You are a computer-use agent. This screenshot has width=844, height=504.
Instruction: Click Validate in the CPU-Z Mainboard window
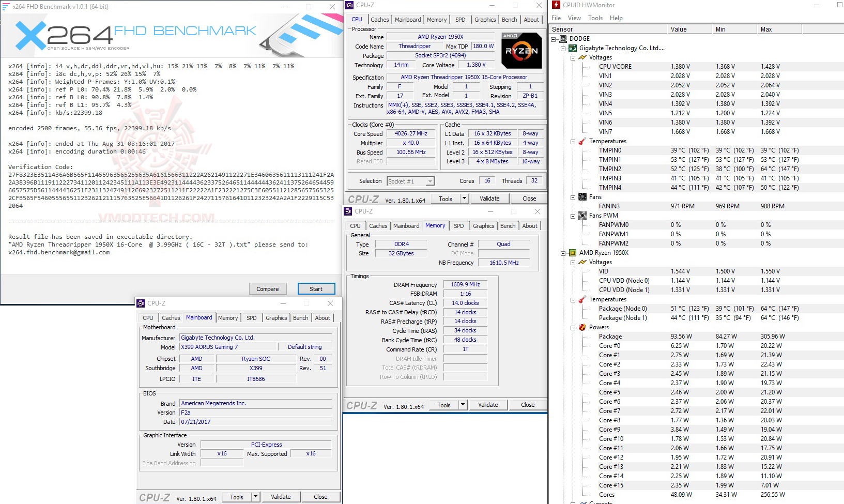click(x=281, y=496)
